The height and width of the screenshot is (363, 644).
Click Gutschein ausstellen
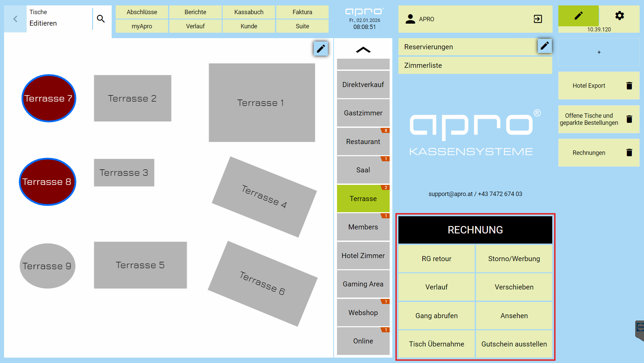click(514, 344)
